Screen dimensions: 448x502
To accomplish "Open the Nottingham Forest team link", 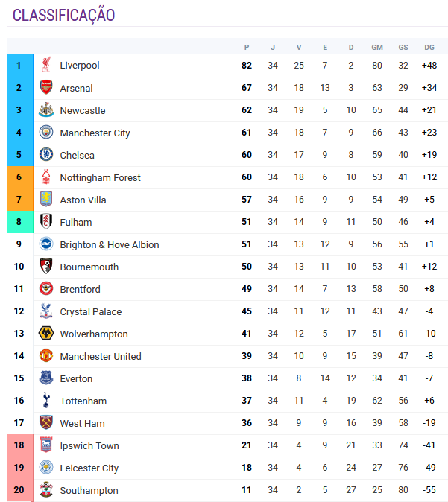I will [x=101, y=178].
